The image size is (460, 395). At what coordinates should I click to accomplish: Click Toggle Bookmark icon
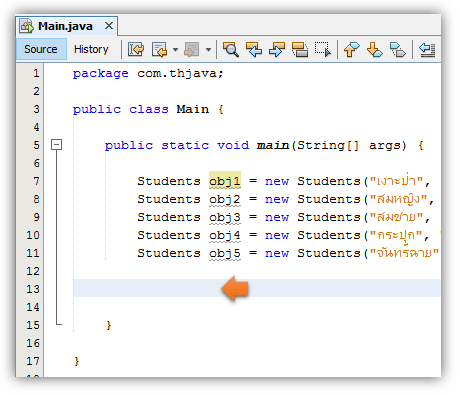pyautogui.click(x=398, y=50)
